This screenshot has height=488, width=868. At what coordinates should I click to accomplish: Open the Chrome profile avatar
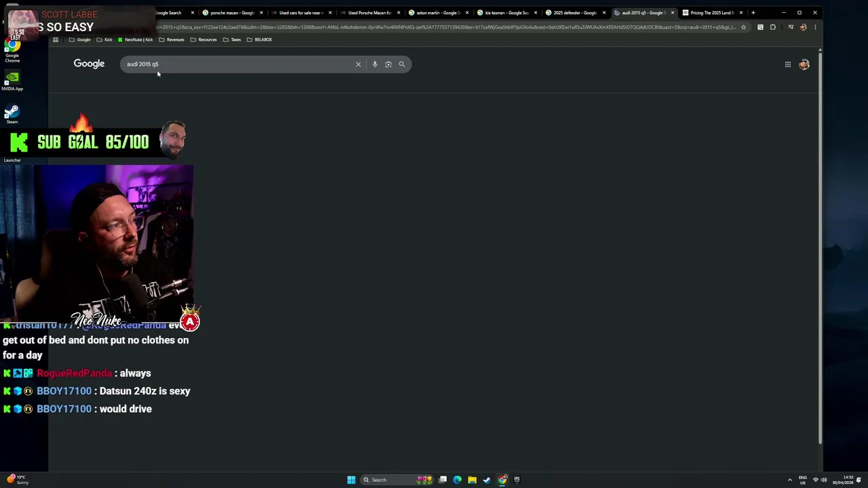(x=803, y=27)
